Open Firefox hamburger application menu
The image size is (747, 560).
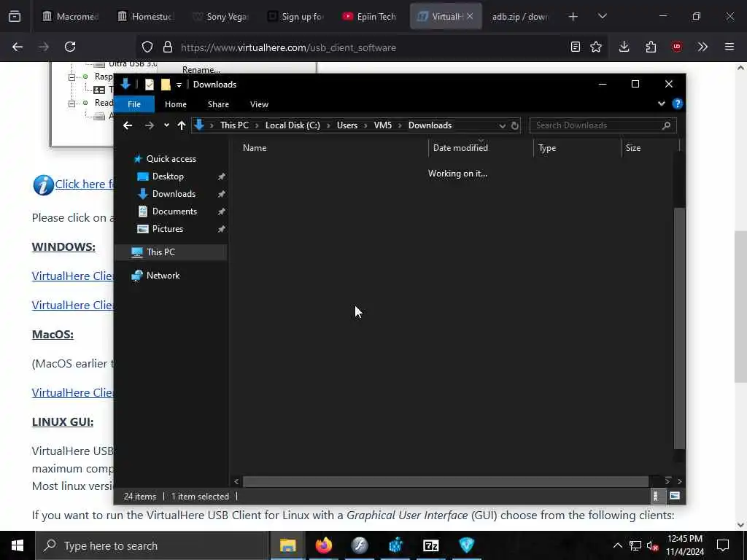coord(729,47)
